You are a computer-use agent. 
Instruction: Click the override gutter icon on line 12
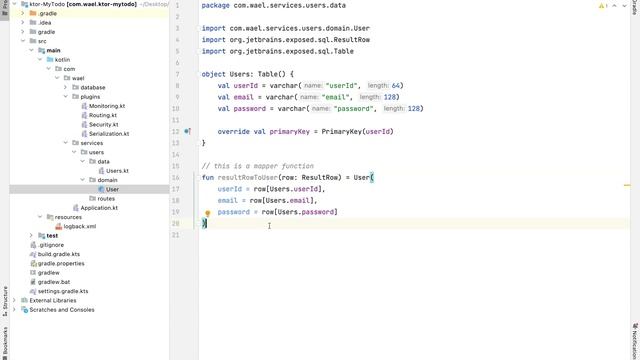[x=187, y=131]
